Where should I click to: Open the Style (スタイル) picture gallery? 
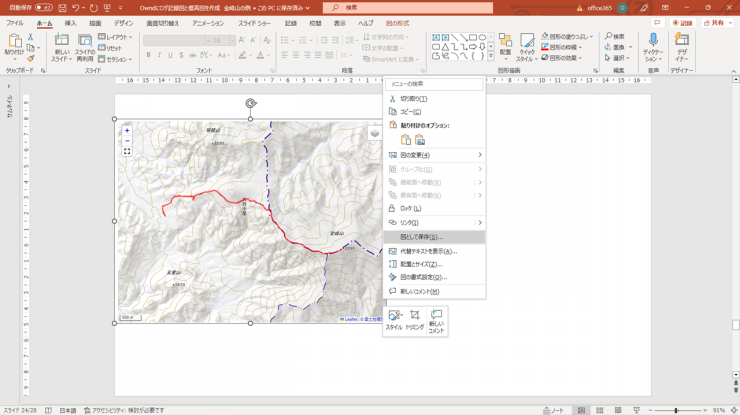394,318
